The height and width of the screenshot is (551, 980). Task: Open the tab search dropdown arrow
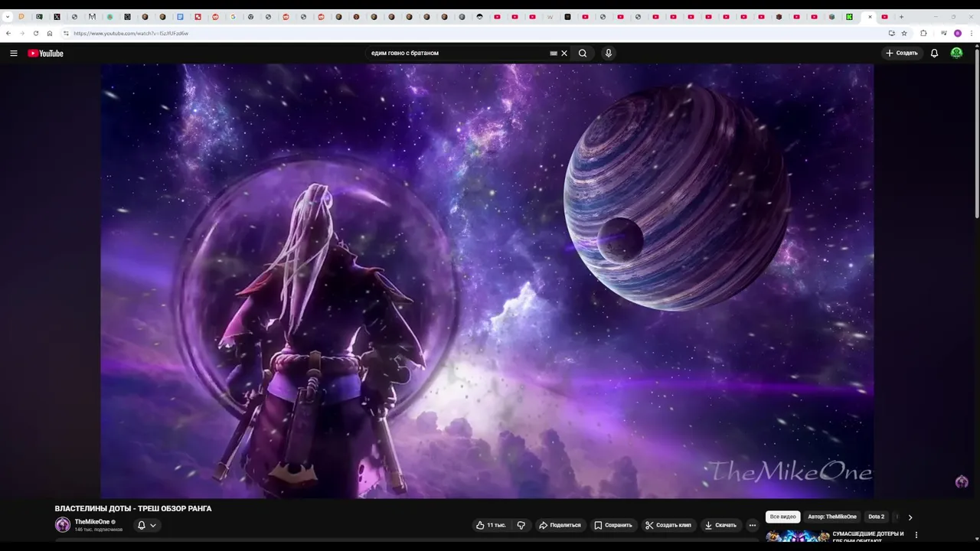coord(8,16)
